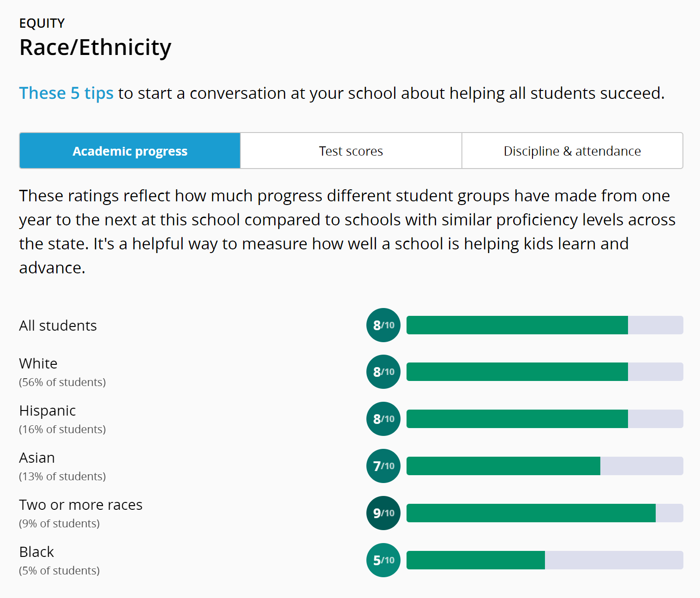Screen dimensions: 700x598
Task: Click the "Hispanic" group label
Action: [47, 411]
